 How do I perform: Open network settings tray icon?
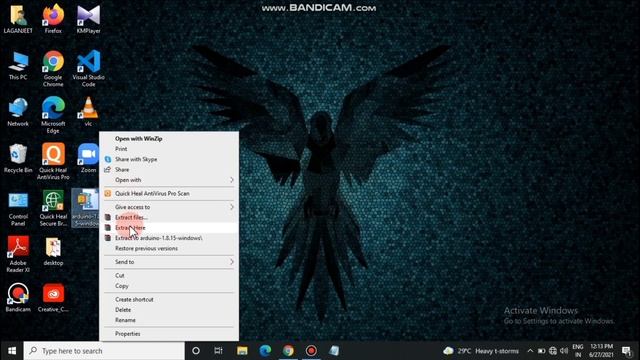[x=553, y=351]
